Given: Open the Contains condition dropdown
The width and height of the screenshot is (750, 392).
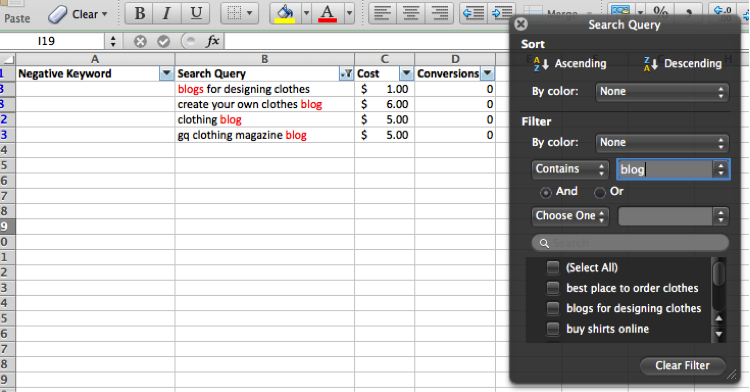Looking at the screenshot, I should click(x=570, y=169).
